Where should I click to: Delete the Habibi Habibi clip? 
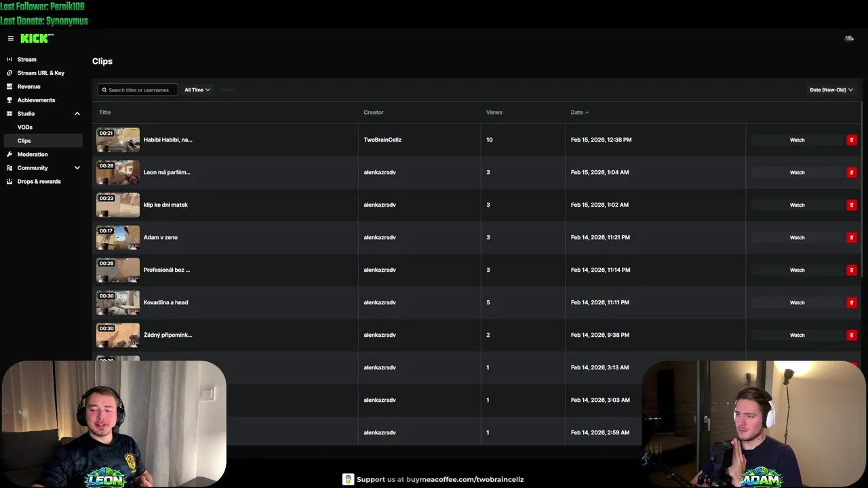click(x=852, y=140)
